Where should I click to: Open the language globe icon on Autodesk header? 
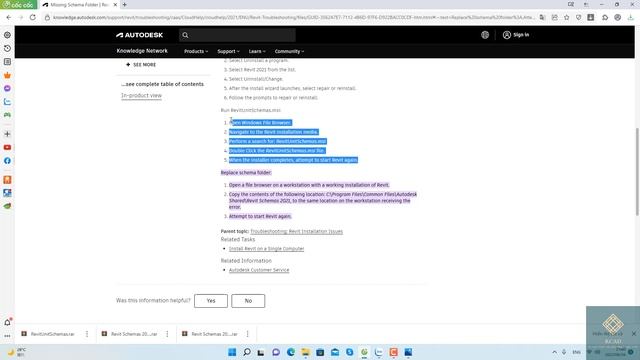click(485, 35)
